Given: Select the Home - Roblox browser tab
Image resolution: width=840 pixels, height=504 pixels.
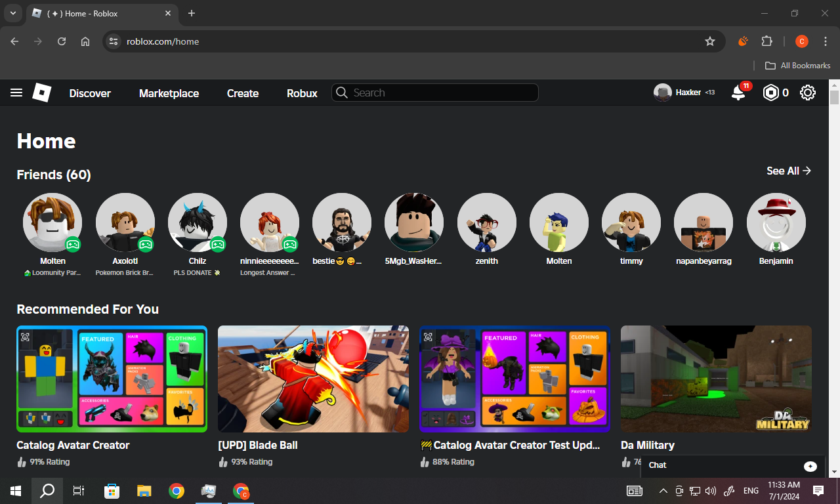Looking at the screenshot, I should coord(102,13).
